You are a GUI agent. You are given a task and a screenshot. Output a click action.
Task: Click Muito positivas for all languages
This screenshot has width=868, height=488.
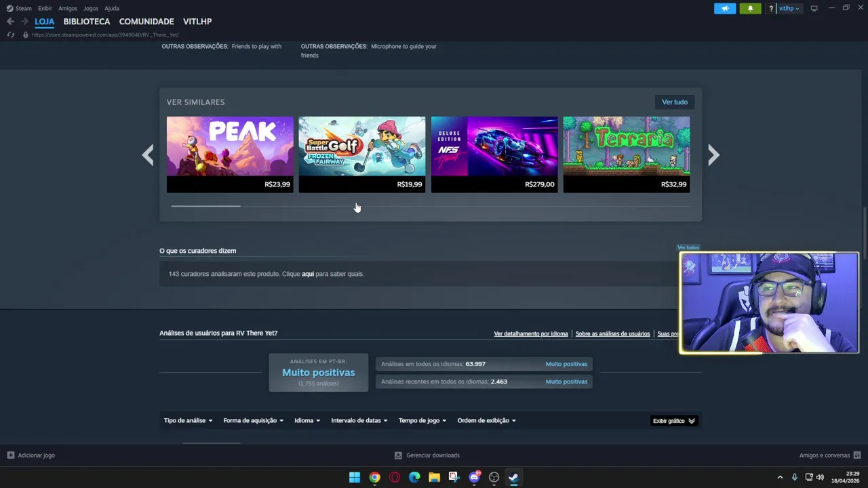click(x=566, y=364)
